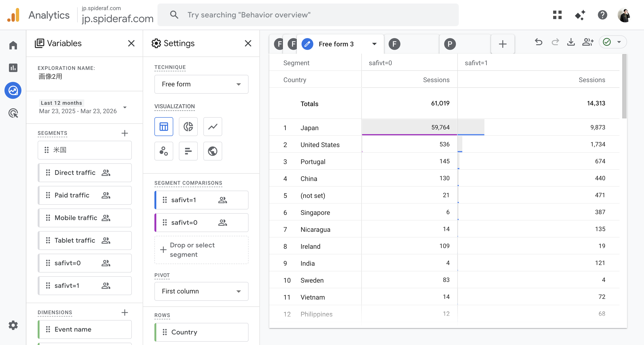Add a new segment with plus button
The image size is (644, 345).
(x=125, y=133)
